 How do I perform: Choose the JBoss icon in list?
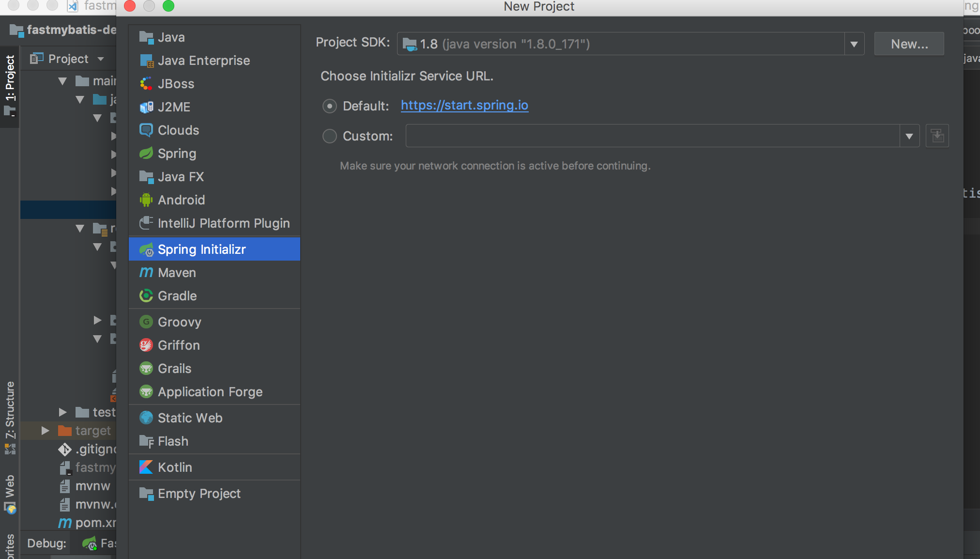[146, 84]
